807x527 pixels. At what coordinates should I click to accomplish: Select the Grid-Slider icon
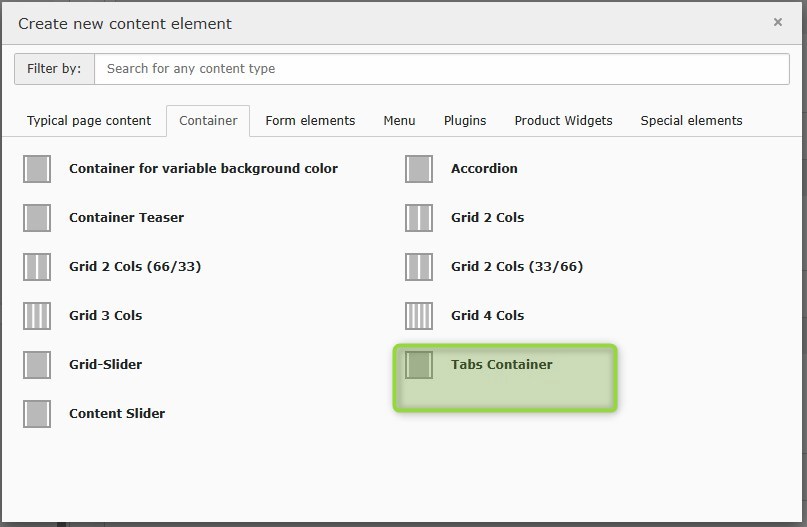click(37, 365)
